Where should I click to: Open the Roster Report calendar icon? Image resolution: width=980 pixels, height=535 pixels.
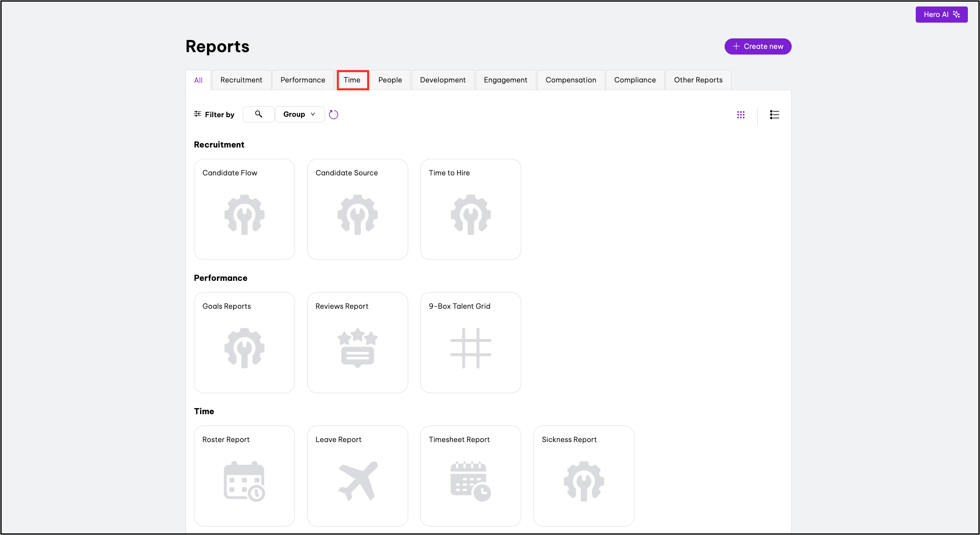(244, 481)
